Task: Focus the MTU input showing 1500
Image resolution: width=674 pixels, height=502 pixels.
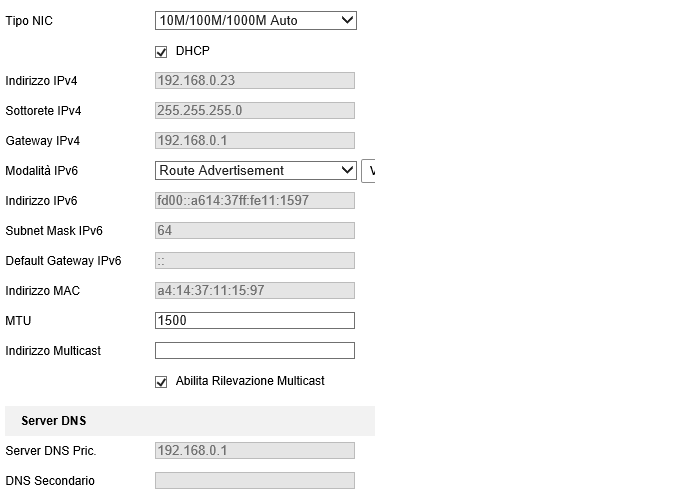Action: pyautogui.click(x=255, y=321)
